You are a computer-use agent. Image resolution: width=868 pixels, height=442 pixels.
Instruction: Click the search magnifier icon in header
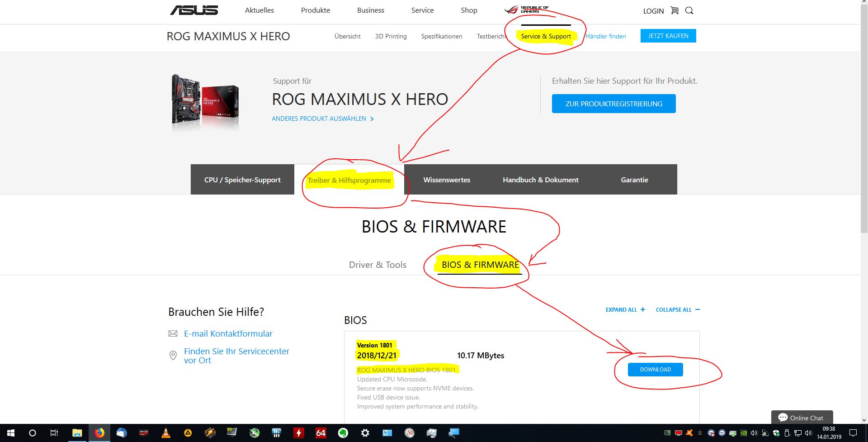click(x=689, y=10)
